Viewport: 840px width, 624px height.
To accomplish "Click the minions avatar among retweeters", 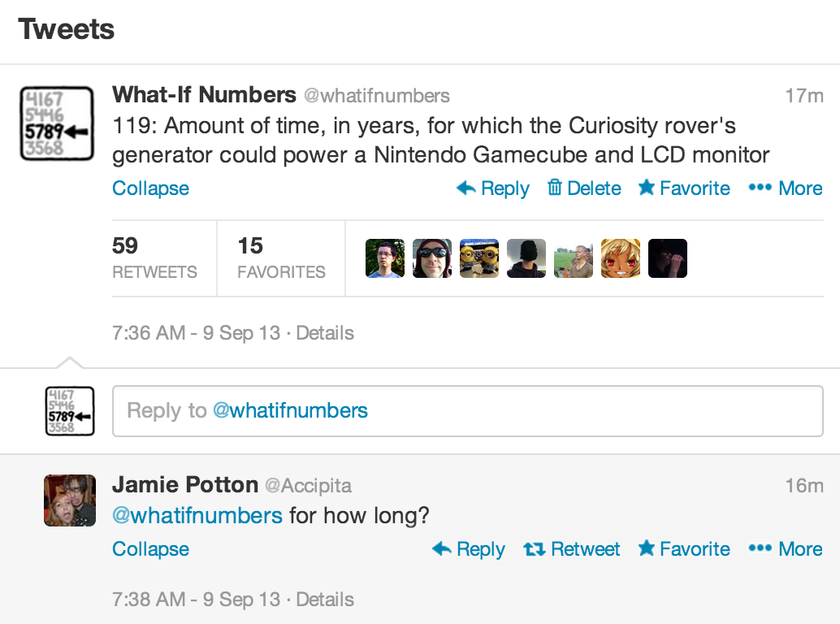I will coord(479,258).
